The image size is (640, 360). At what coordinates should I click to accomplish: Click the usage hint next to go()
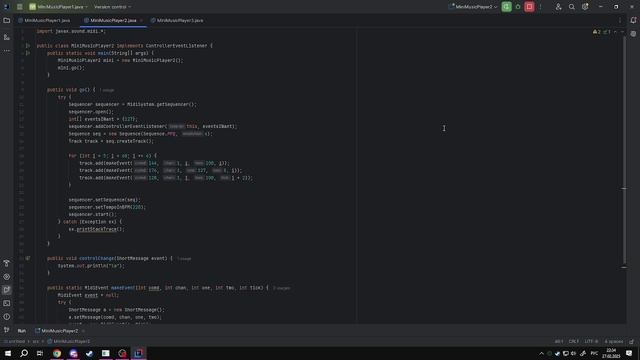point(107,90)
